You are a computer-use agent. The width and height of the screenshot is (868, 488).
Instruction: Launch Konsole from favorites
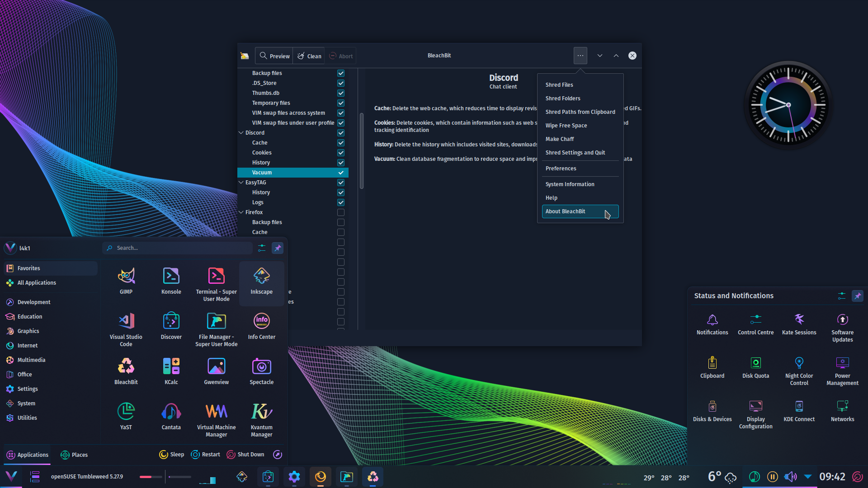click(x=171, y=281)
